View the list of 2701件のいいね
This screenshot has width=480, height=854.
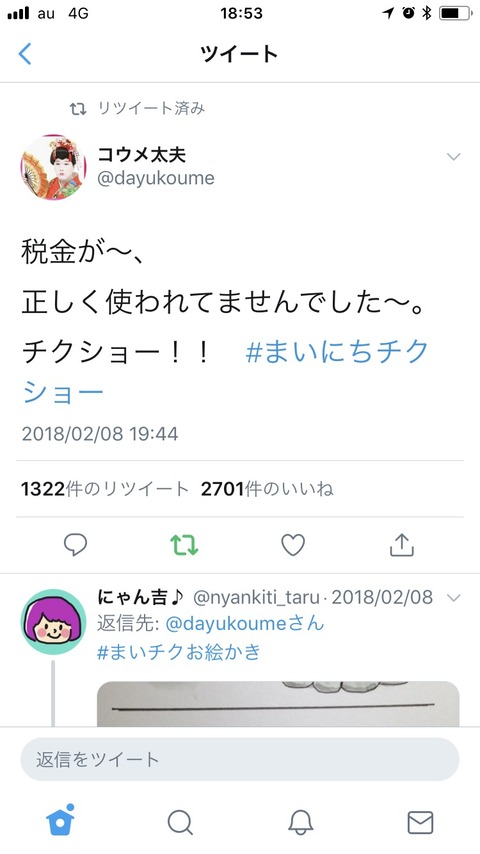(x=267, y=489)
